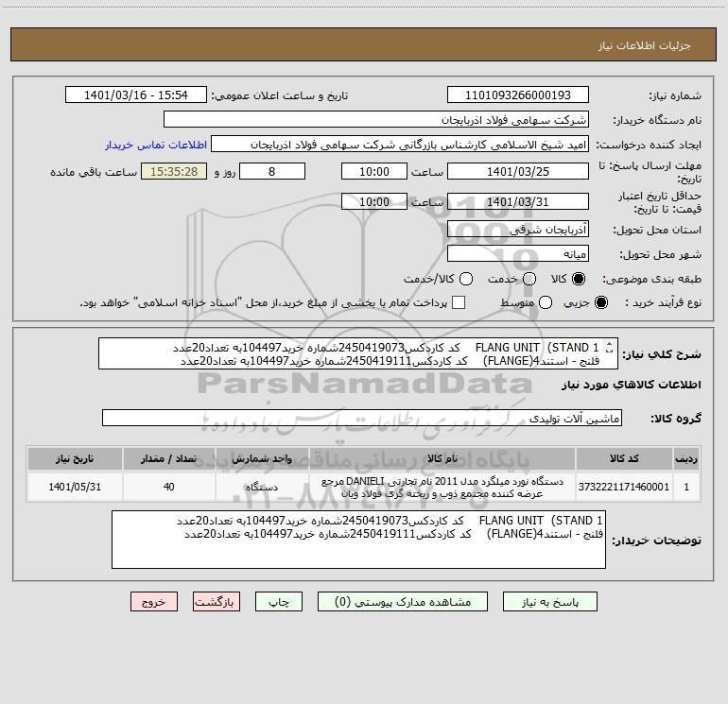Click the price validity date 1401/03/31

click(518, 201)
